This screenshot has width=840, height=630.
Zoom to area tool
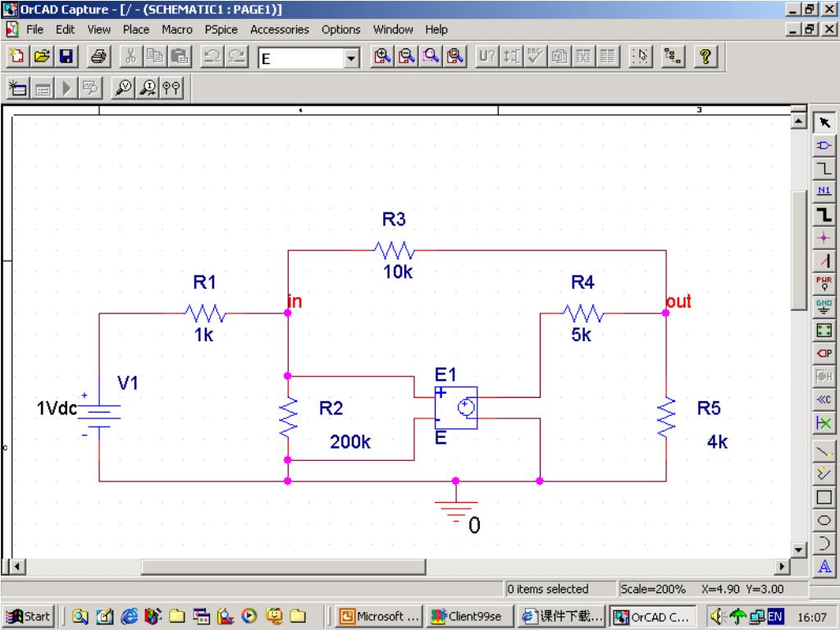click(x=431, y=57)
